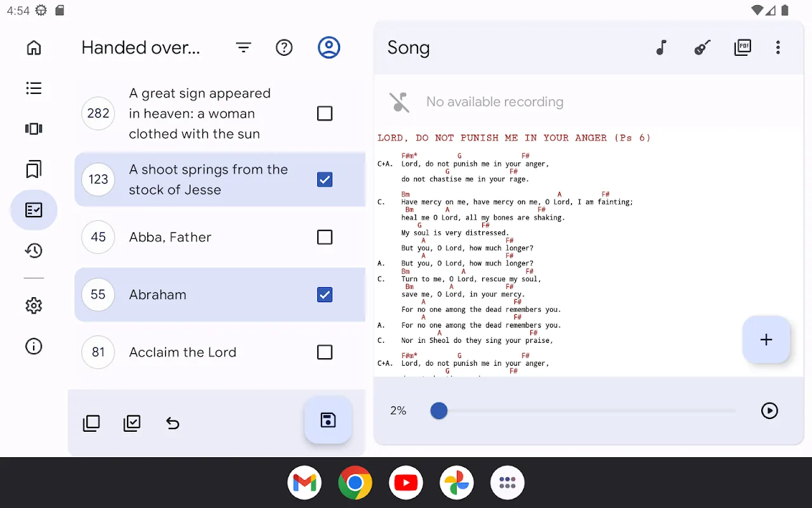
Task: Open Google Photos from the taskbar
Action: coord(457,483)
